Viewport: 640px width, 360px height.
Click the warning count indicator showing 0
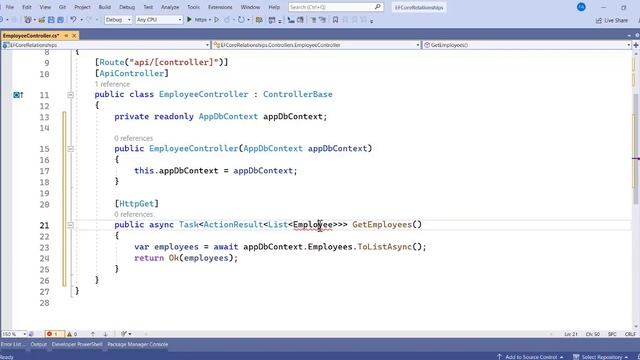(x=72, y=334)
